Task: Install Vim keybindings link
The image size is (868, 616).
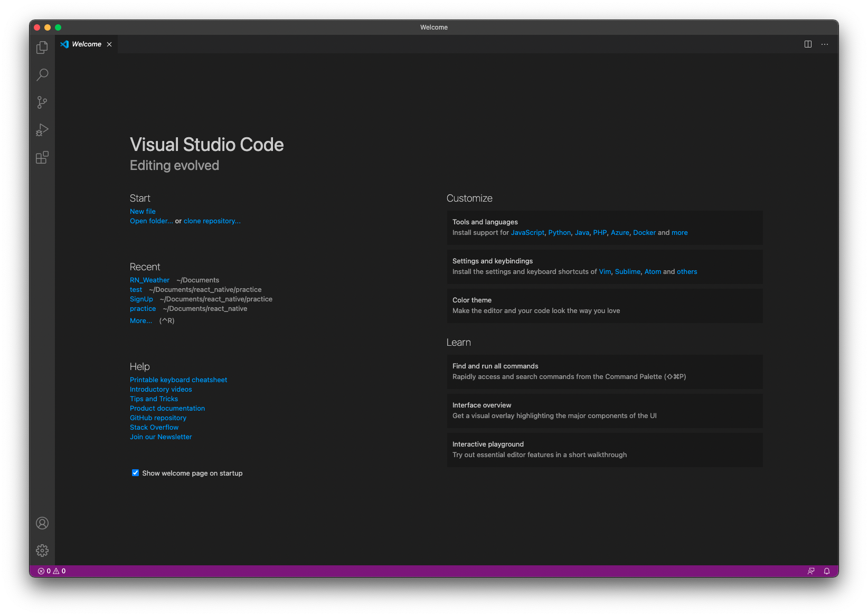Action: coord(605,272)
